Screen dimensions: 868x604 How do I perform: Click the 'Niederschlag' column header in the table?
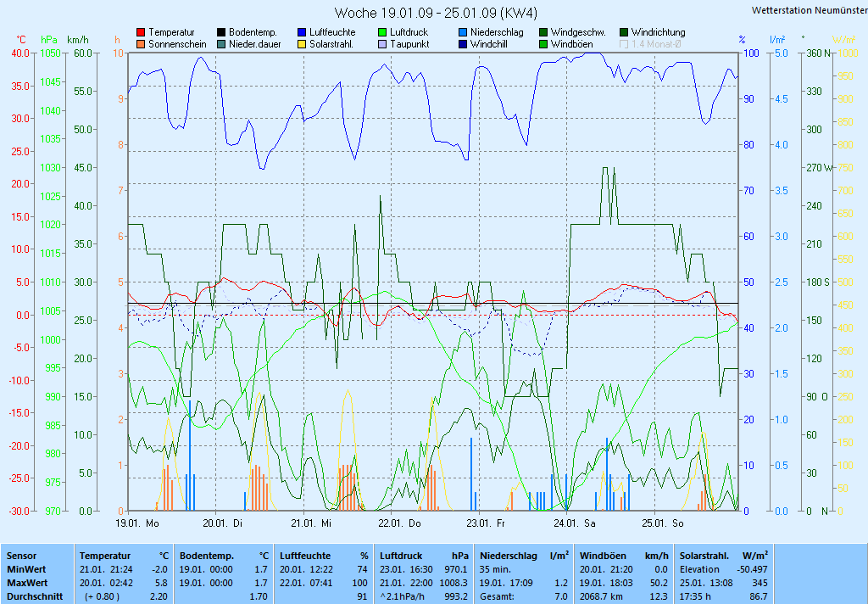coord(509,556)
